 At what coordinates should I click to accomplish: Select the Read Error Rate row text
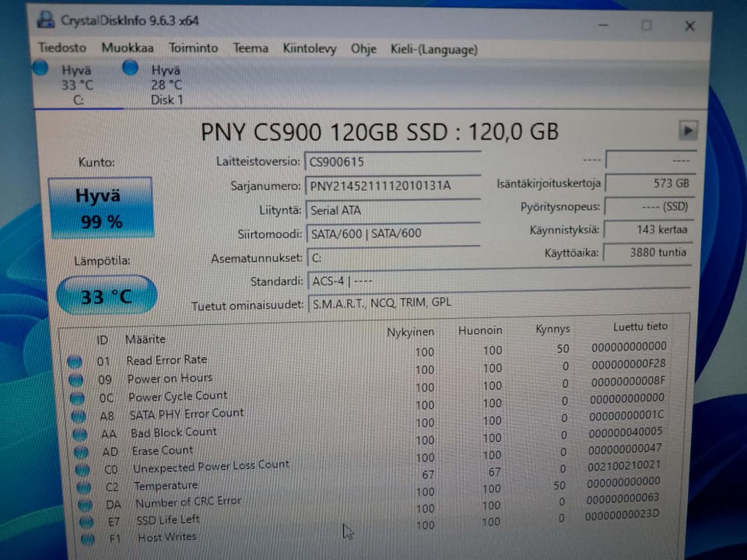click(x=167, y=360)
